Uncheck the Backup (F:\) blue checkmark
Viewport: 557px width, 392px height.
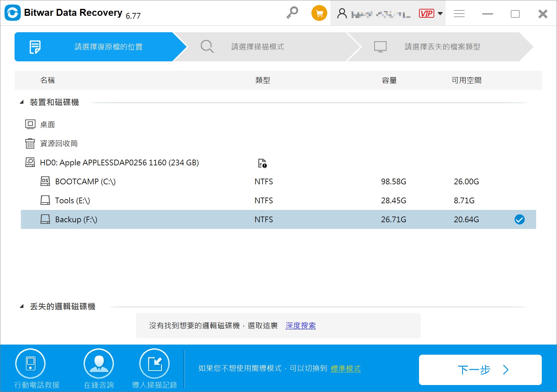(519, 219)
